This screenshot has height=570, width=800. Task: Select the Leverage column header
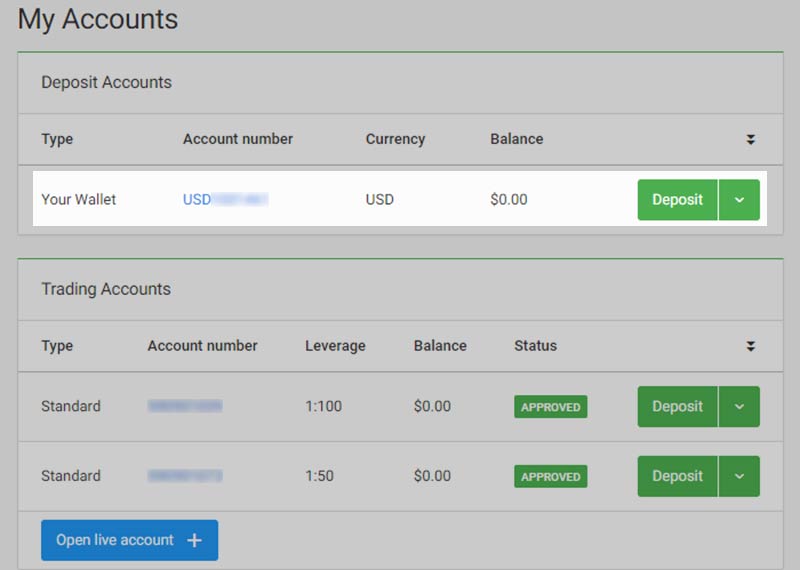pyautogui.click(x=335, y=346)
